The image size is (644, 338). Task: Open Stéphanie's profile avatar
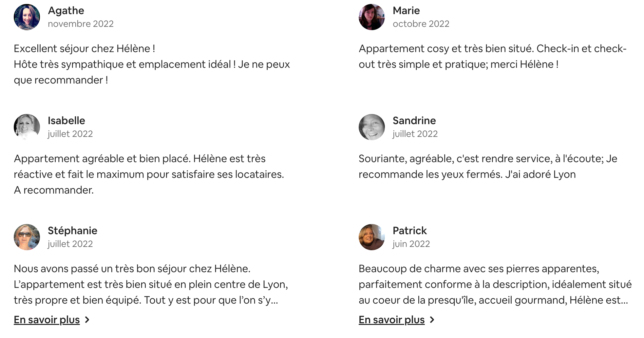[x=27, y=237]
